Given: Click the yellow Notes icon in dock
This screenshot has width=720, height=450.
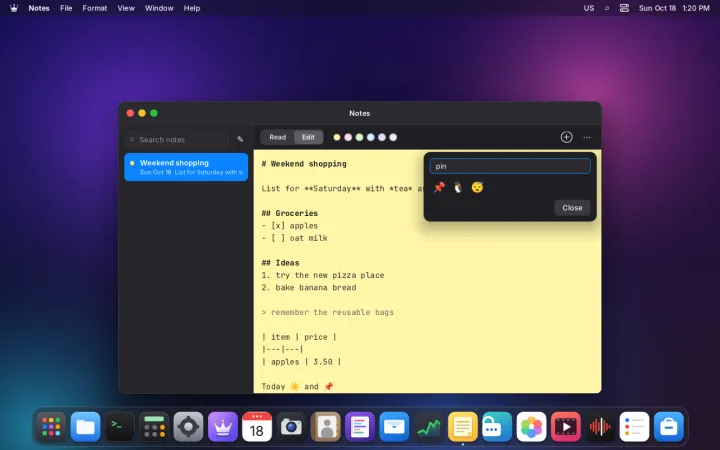Looking at the screenshot, I should (462, 427).
